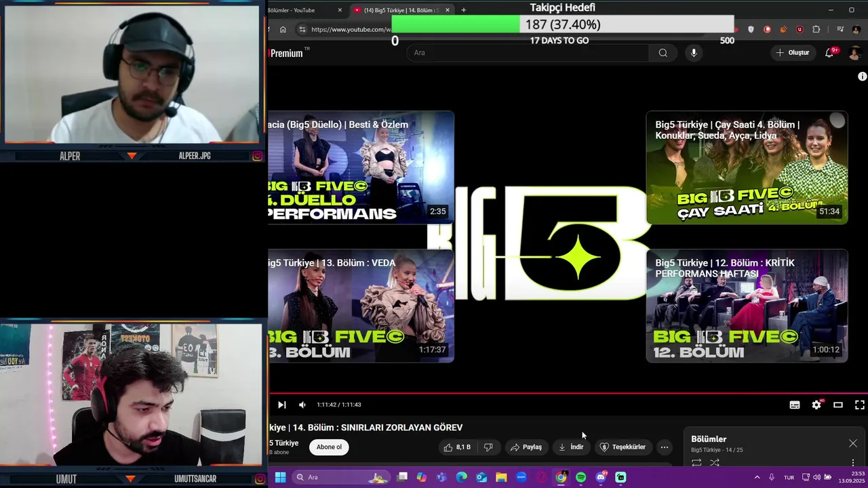Viewport: 868px width, 488px height.
Task: Open the YouTube account avatar menu
Action: (x=855, y=53)
